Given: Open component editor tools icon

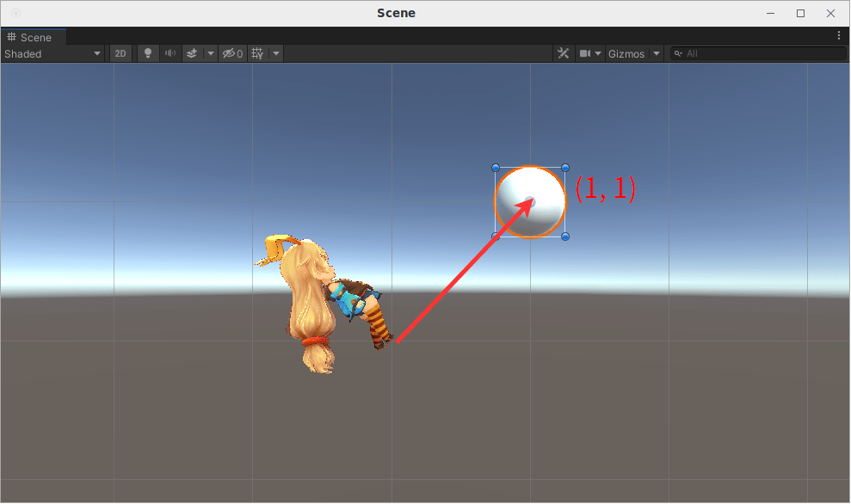Looking at the screenshot, I should coord(564,53).
